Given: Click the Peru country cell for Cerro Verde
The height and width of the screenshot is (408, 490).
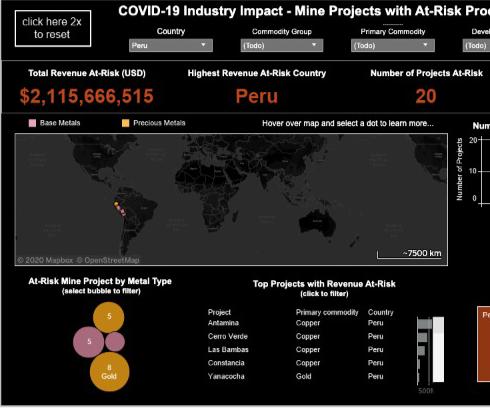Looking at the screenshot, I should point(376,336).
